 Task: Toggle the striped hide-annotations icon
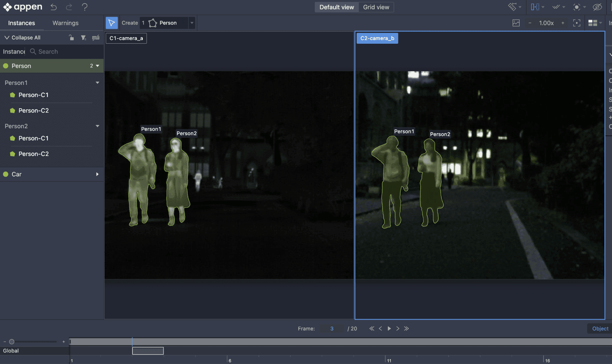(96, 38)
